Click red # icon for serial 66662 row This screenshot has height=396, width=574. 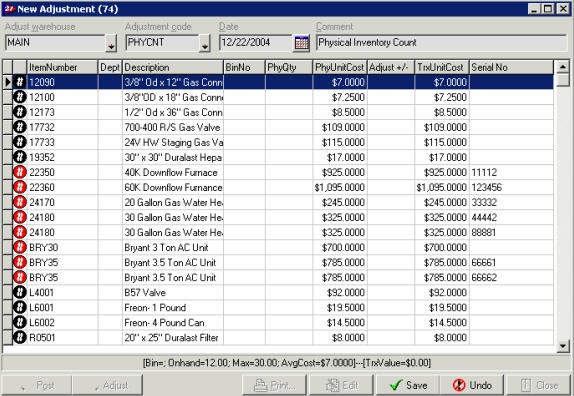(20, 277)
